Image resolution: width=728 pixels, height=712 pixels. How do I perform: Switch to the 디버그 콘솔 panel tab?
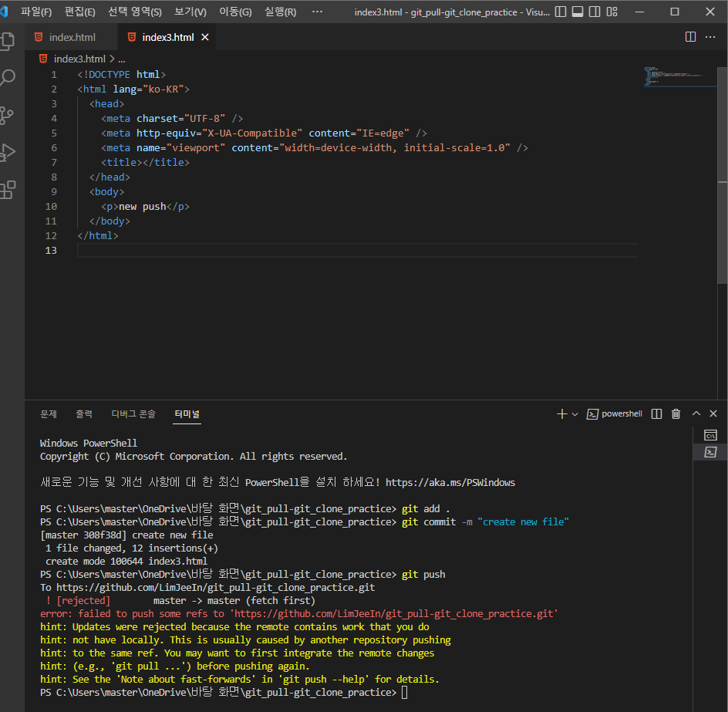point(133,413)
